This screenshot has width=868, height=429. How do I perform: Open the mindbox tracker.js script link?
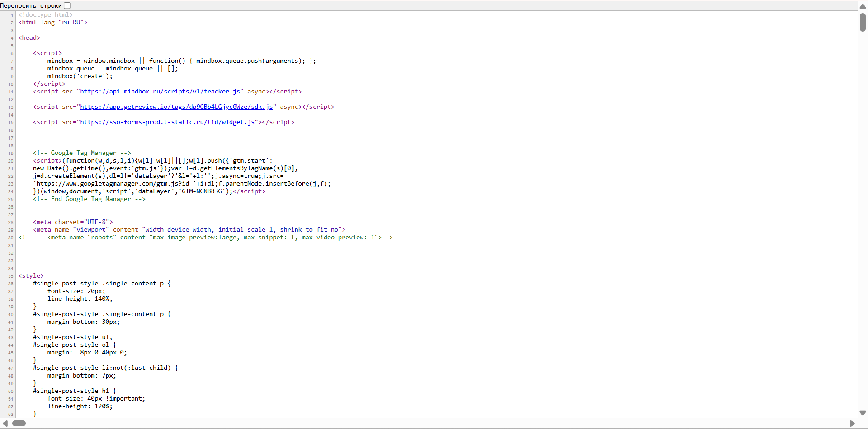coord(160,92)
